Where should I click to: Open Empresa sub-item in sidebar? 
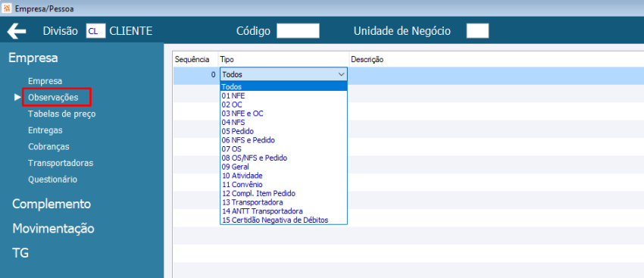(45, 81)
